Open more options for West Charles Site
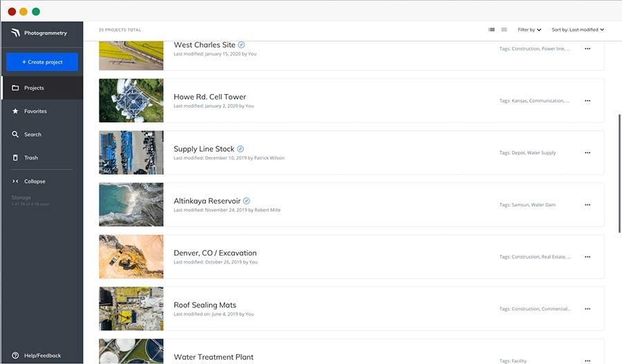Image resolution: width=622 pixels, height=364 pixels. click(x=587, y=49)
